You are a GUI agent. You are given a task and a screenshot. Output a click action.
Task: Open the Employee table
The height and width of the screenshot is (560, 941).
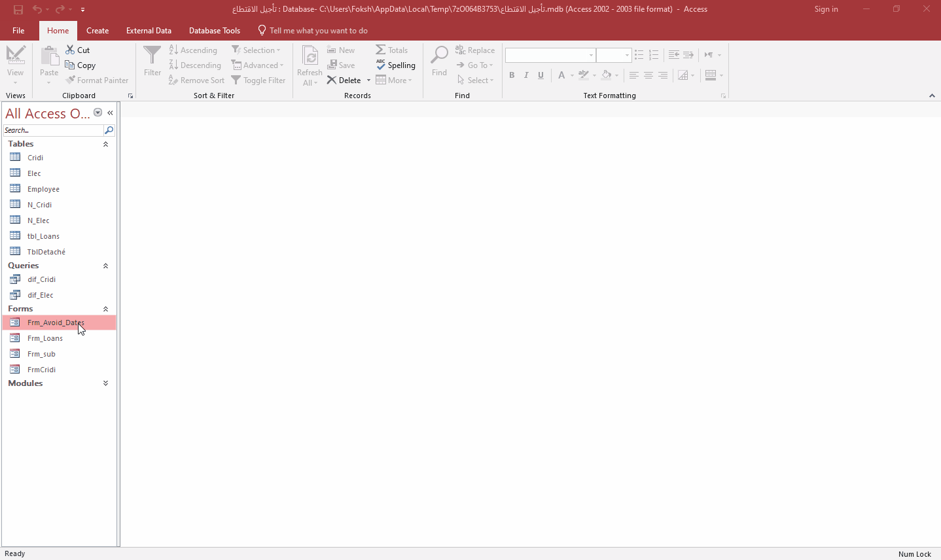tap(43, 189)
